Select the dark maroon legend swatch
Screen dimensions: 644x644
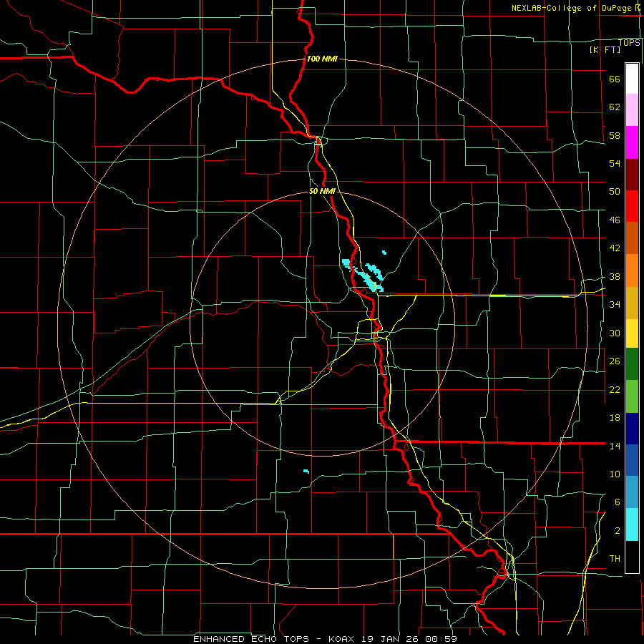click(632, 175)
